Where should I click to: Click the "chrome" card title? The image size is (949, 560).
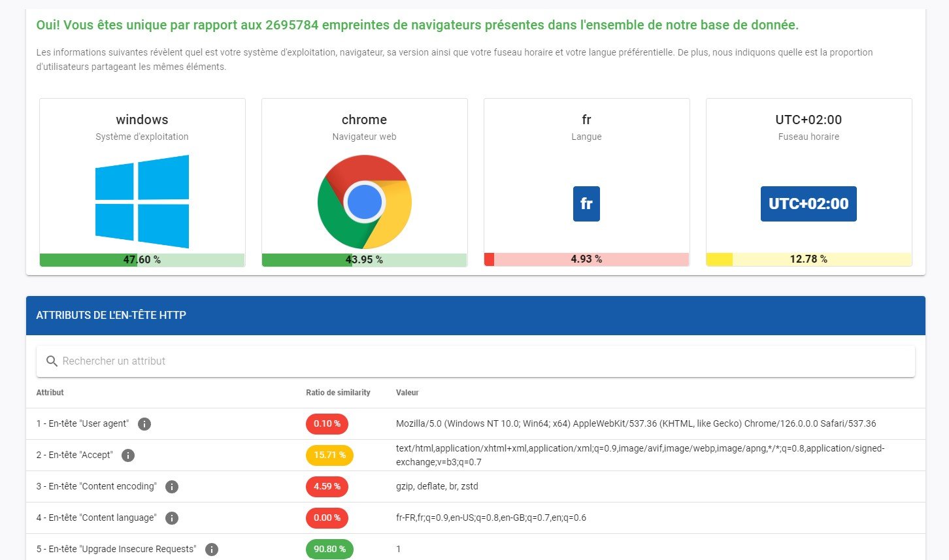pos(364,120)
